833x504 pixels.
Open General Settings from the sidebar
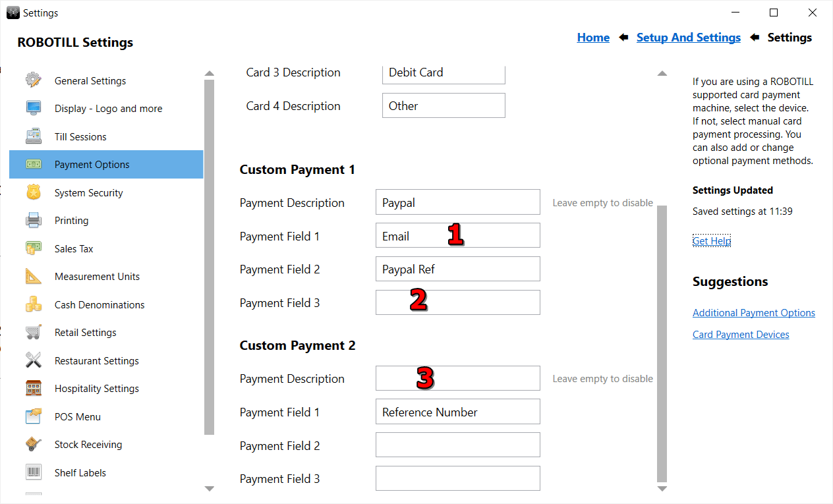33,80
